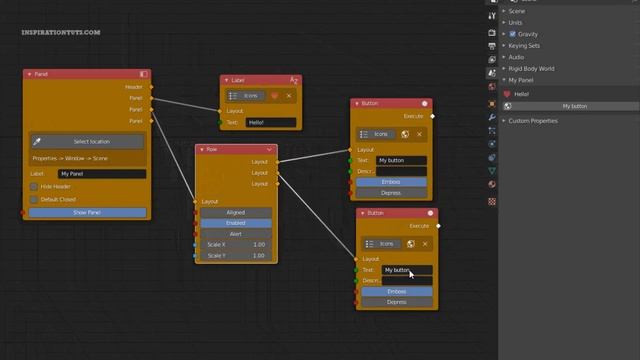Click the Header output socket on Panel node

[x=151, y=87]
